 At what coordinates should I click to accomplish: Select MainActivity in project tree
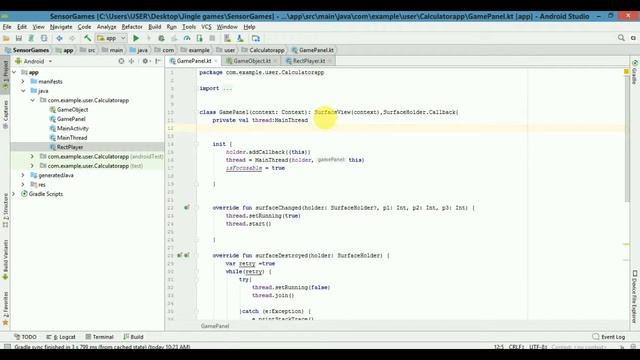point(73,128)
